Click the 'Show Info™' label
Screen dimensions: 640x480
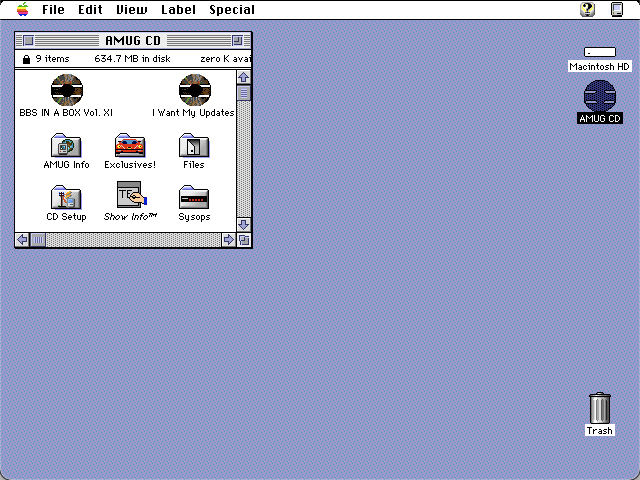130,217
